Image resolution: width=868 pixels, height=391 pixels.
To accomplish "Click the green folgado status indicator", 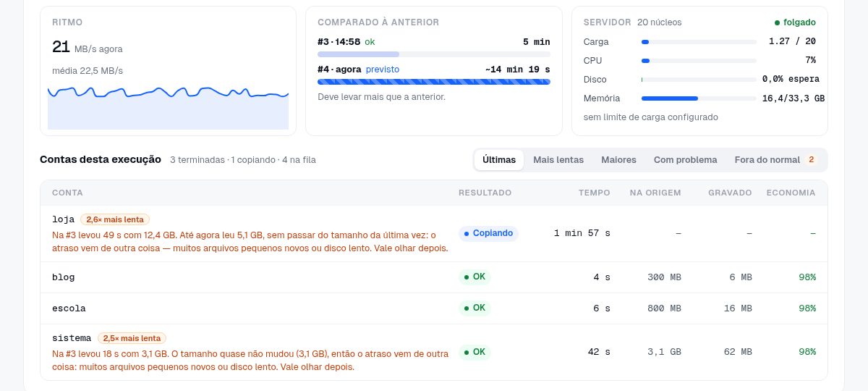I will pos(795,22).
